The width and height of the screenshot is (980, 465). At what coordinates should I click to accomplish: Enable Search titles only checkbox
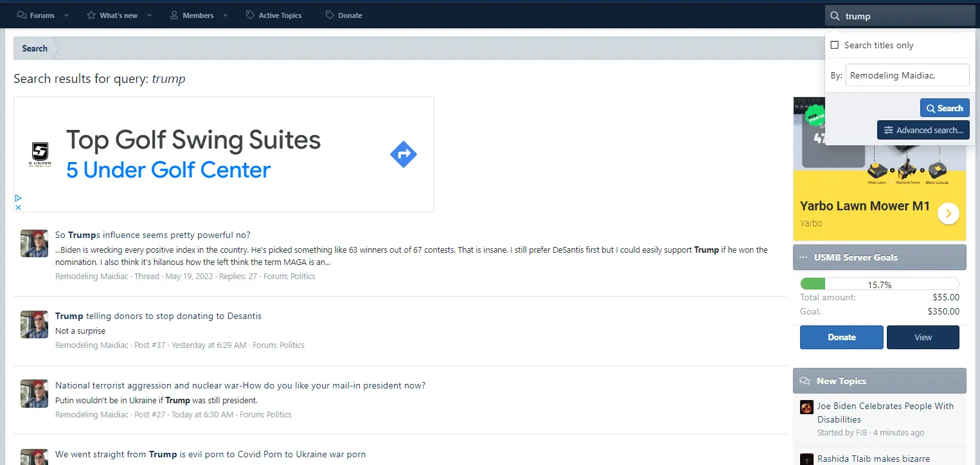(x=835, y=45)
